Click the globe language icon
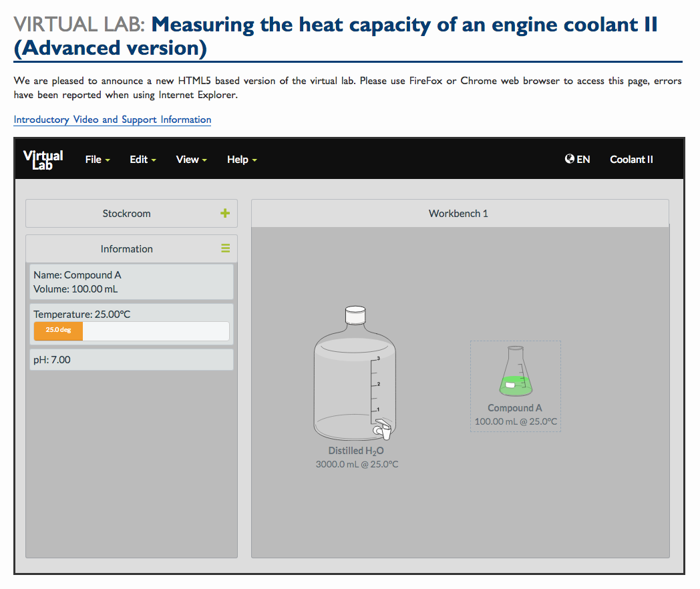This screenshot has width=700, height=589. 568,159
